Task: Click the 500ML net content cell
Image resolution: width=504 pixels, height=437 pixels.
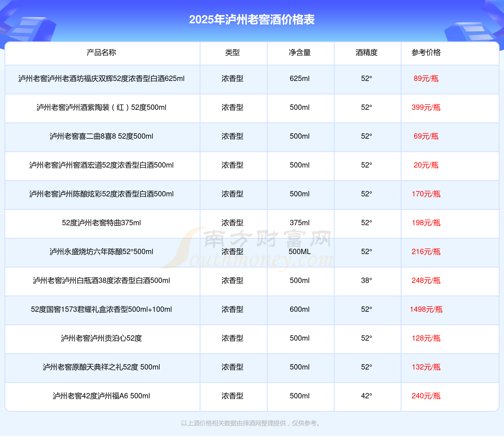Action: tap(300, 252)
